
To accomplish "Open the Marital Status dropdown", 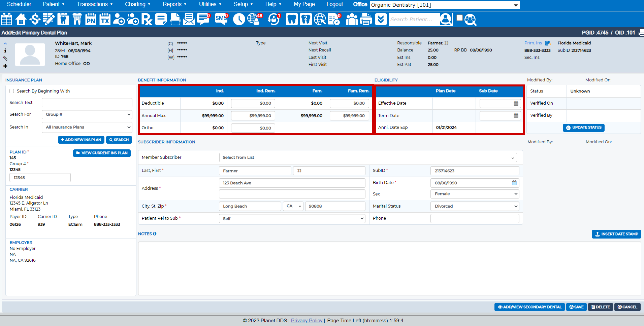I will (475, 206).
